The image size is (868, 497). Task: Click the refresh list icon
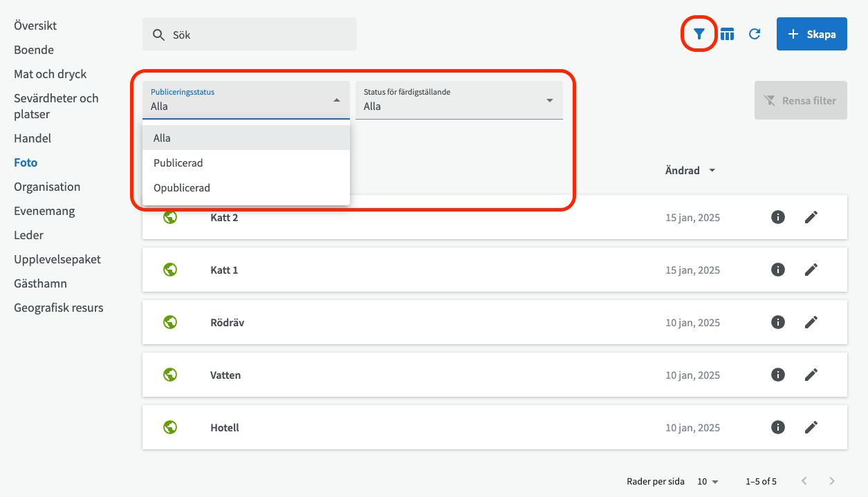click(x=755, y=34)
